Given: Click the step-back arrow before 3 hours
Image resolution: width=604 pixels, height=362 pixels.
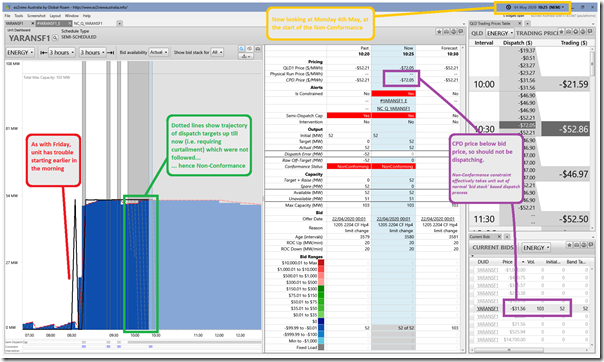Looking at the screenshot, I should (44, 52).
